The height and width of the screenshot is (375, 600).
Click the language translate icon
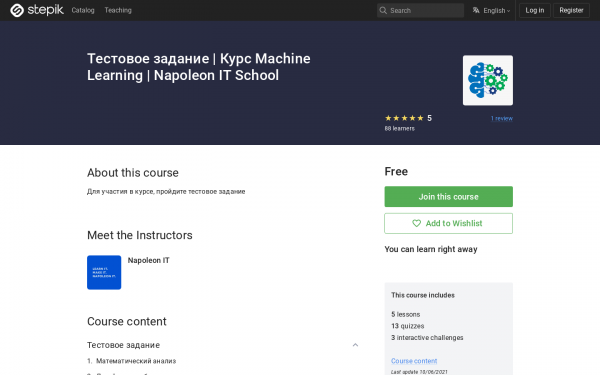click(x=476, y=10)
